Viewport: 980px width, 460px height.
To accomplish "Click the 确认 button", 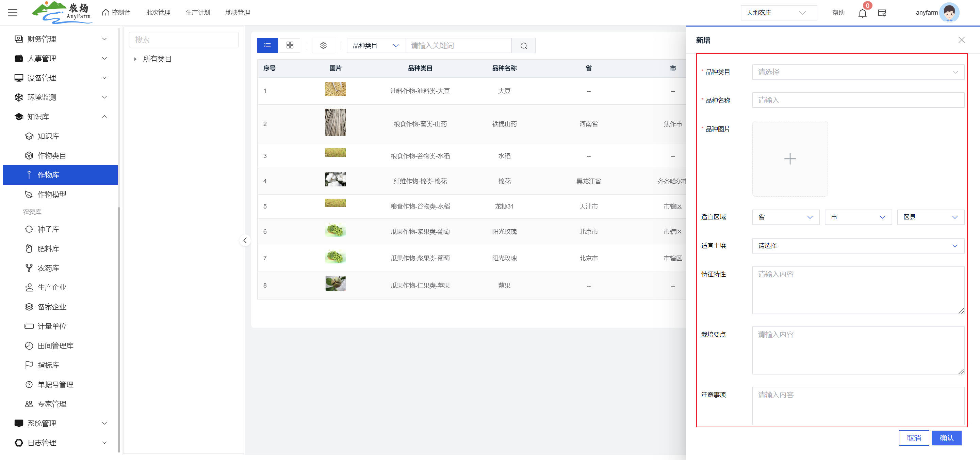I will click(x=946, y=438).
